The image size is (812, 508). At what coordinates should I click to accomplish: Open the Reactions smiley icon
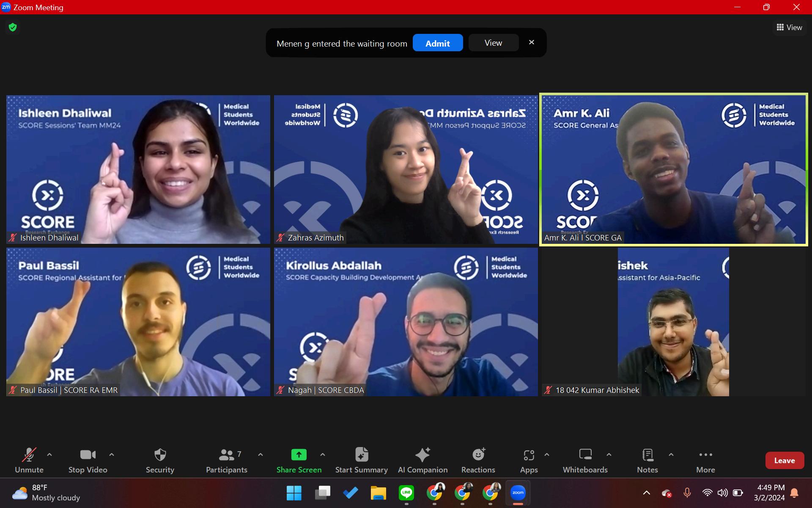[478, 455]
